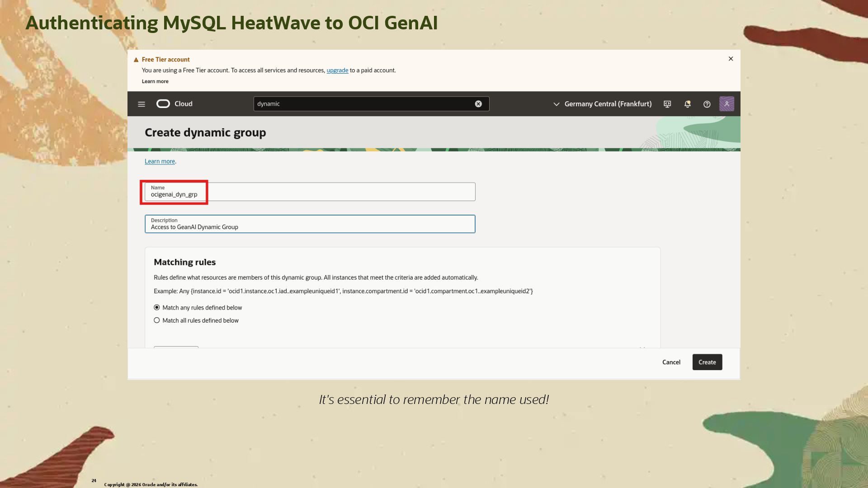Dismiss the Free Tier account banner
Image resolution: width=868 pixels, height=488 pixels.
pos(731,59)
